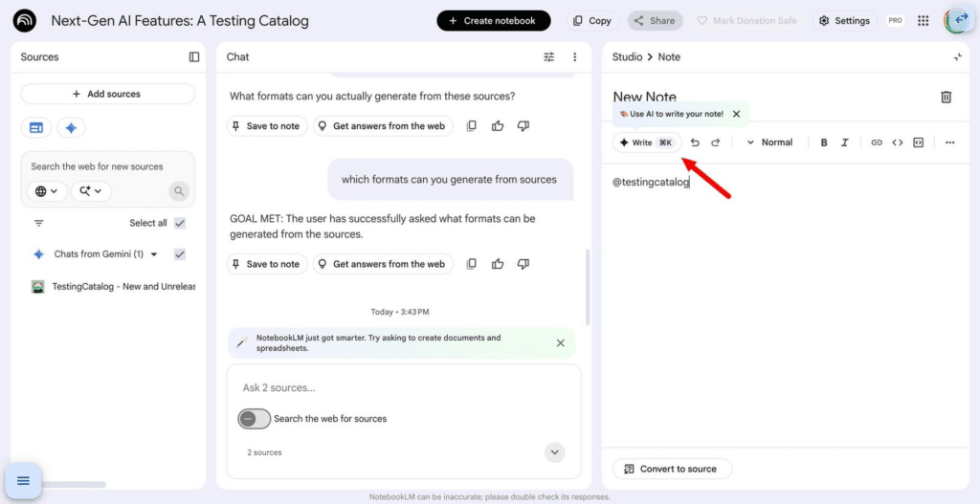Image resolution: width=980 pixels, height=504 pixels.
Task: Apply inline code formatting
Action: point(898,142)
